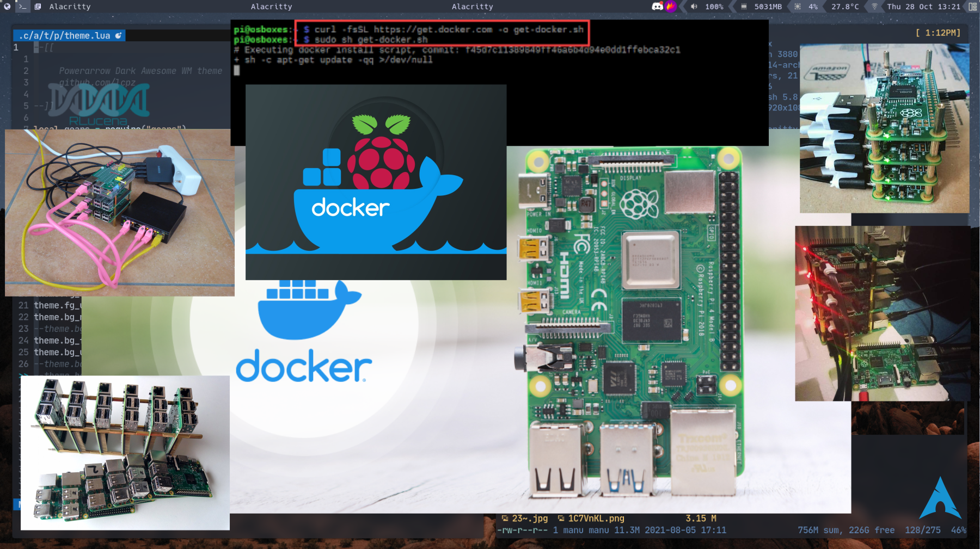Click the 128/275 position indicator
980x549 pixels.
pyautogui.click(x=923, y=530)
